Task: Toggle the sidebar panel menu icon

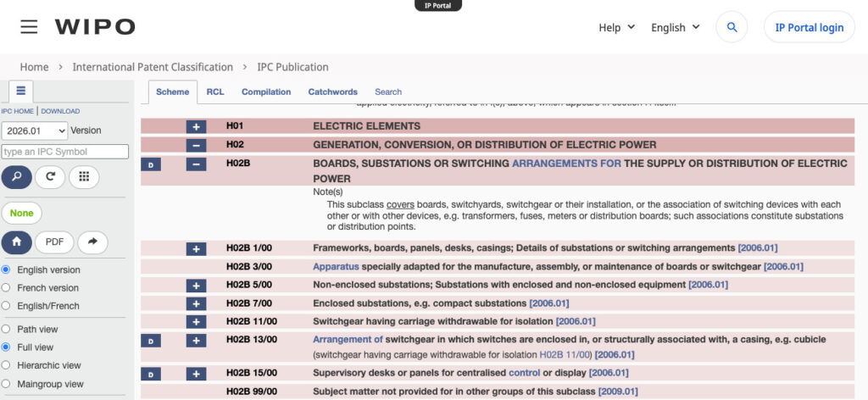Action: point(20,92)
